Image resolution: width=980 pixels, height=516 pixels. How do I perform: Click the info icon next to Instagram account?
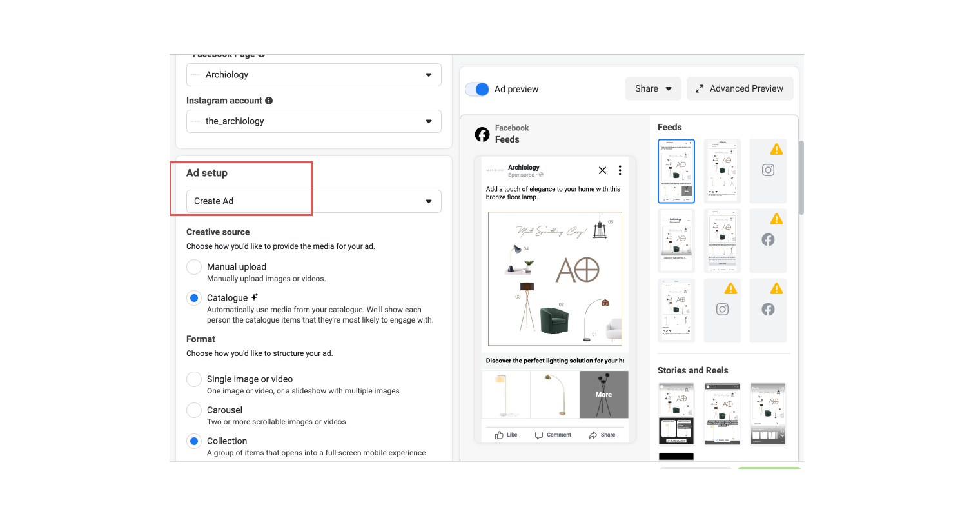coord(269,100)
